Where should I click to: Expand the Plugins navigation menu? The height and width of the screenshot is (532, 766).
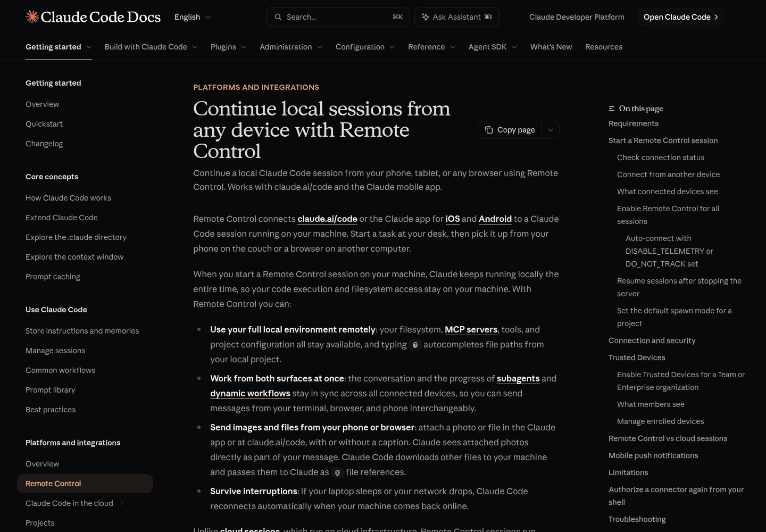click(x=229, y=47)
